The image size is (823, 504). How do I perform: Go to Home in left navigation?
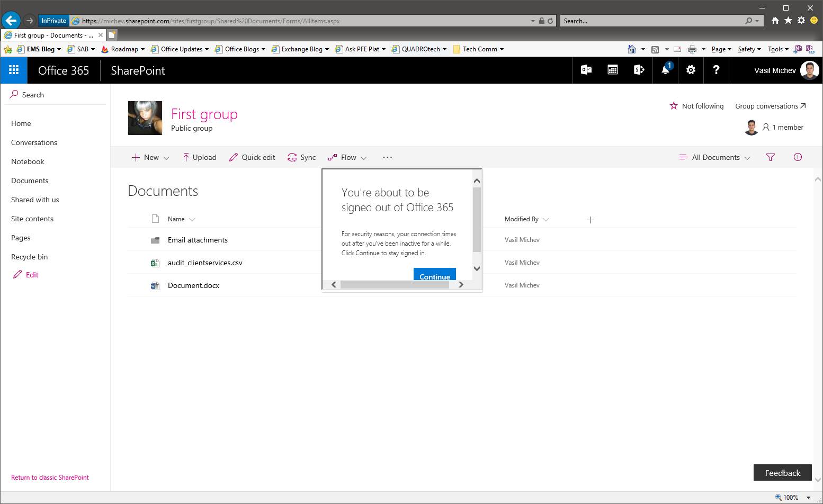(21, 123)
